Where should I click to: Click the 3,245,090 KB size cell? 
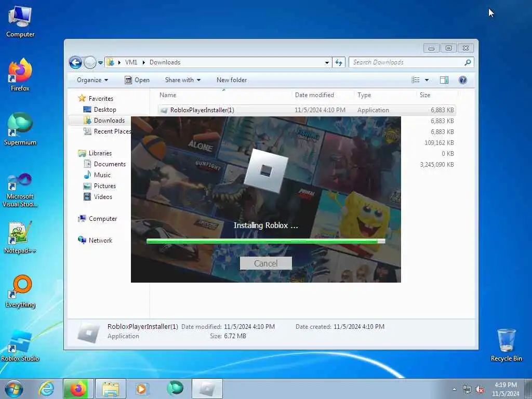[x=437, y=165]
